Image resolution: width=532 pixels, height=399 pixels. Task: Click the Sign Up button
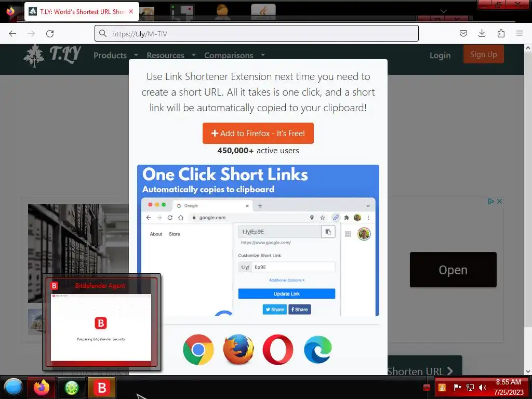click(484, 54)
